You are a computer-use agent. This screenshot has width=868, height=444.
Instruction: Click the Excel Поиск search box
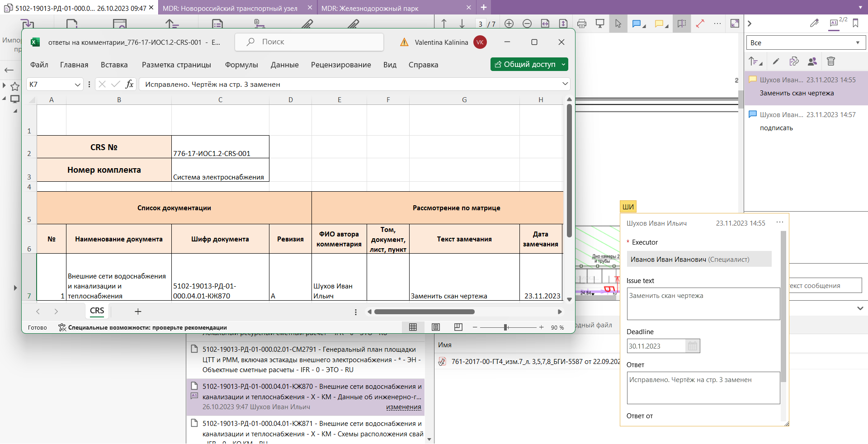(309, 42)
